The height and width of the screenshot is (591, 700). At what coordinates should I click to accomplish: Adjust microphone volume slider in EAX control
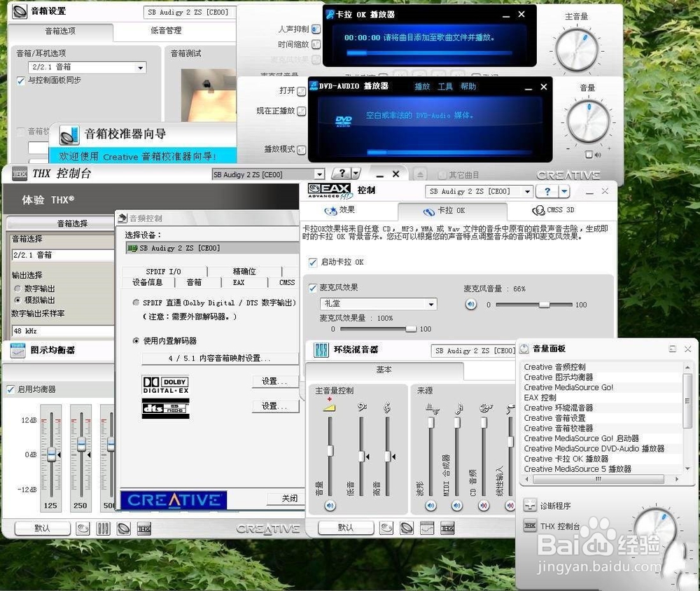[544, 305]
